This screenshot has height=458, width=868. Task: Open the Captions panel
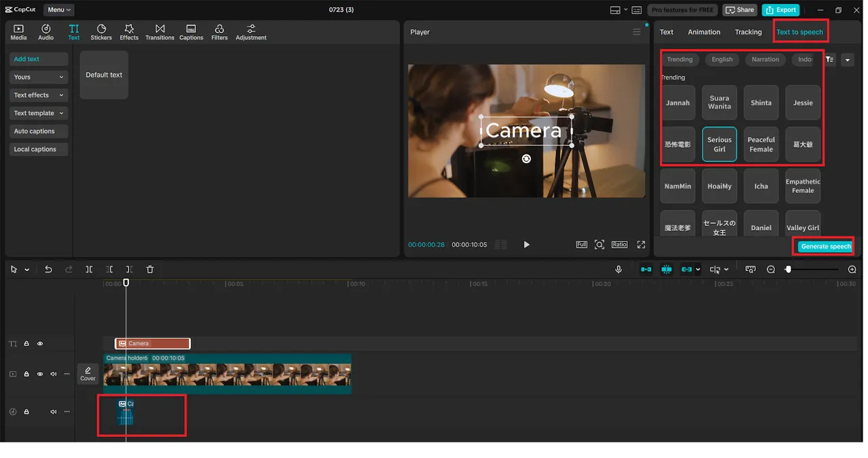(191, 32)
